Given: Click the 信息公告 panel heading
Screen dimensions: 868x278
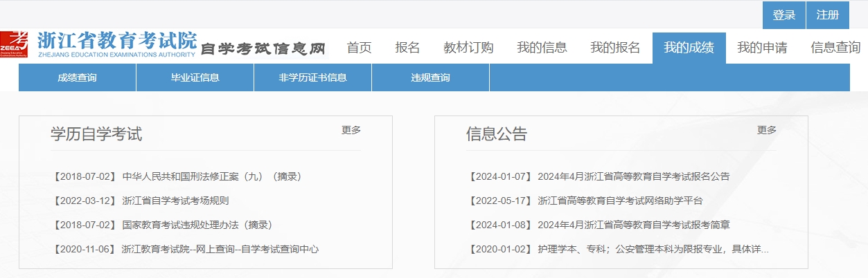Looking at the screenshot, I should pos(497,134).
